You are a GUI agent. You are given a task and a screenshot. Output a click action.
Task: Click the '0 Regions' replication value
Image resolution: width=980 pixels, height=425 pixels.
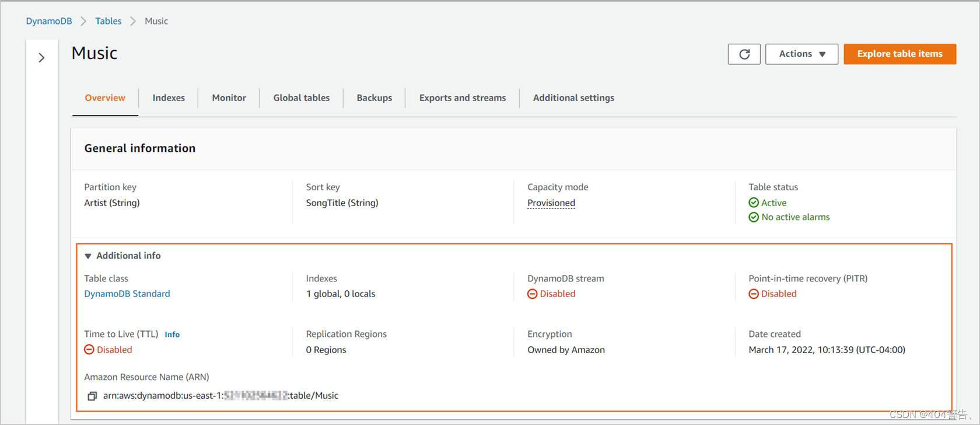(x=326, y=350)
